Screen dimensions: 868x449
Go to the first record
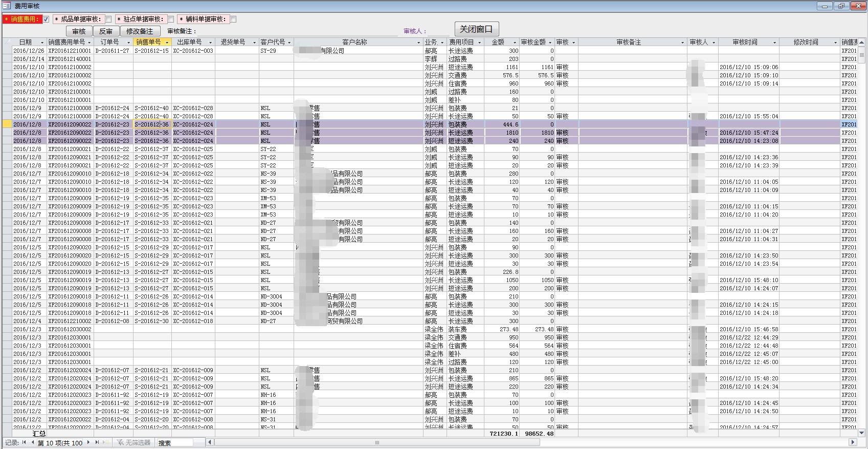24,442
